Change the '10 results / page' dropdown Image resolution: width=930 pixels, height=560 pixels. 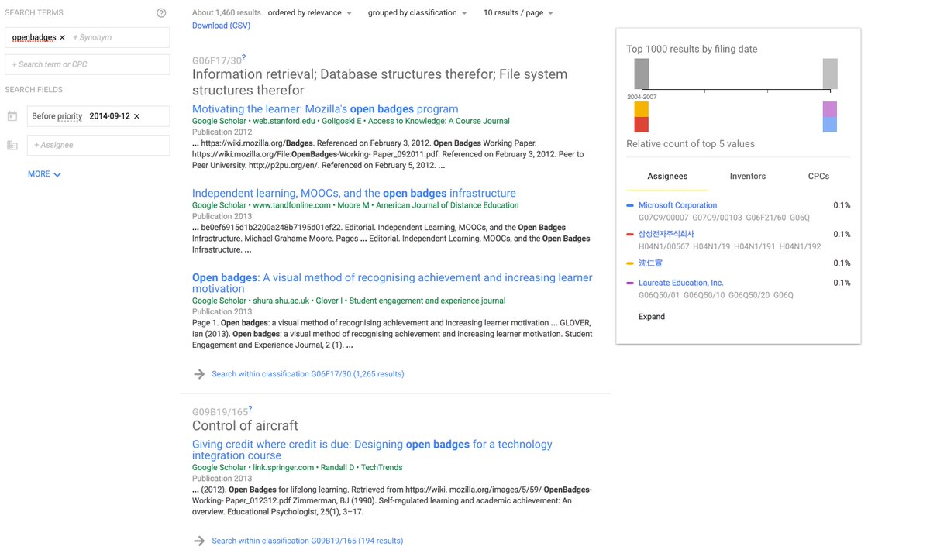(518, 13)
